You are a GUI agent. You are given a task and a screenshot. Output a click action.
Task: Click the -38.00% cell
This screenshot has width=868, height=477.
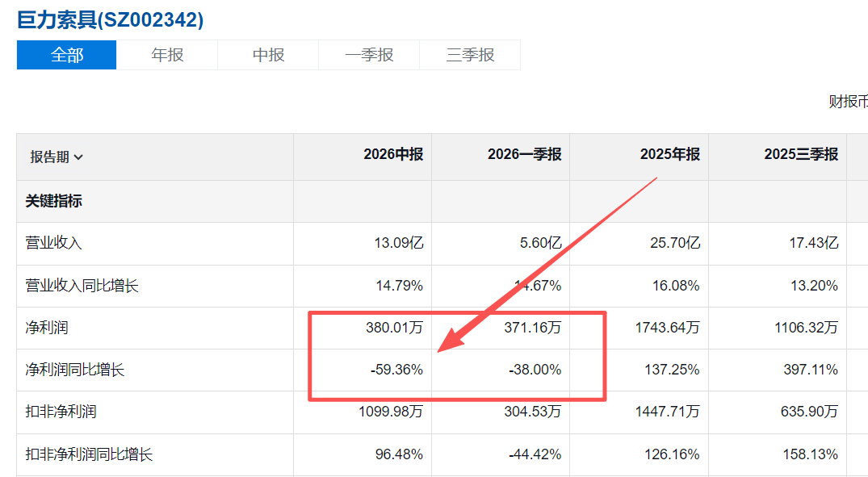coord(535,370)
